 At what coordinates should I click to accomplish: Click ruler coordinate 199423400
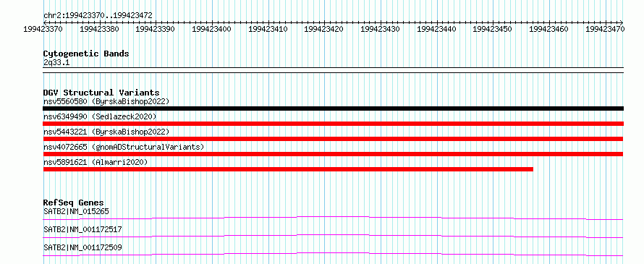point(211,29)
